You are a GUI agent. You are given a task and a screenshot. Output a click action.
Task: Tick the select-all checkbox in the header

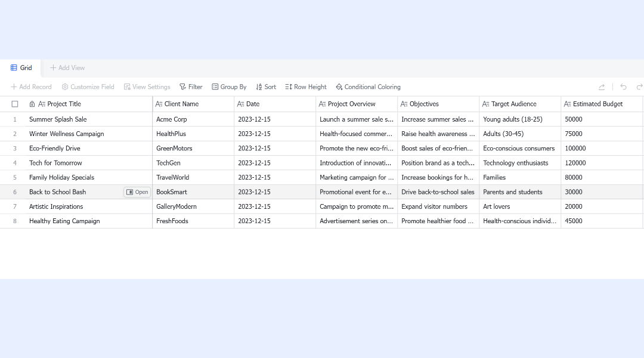click(x=15, y=104)
